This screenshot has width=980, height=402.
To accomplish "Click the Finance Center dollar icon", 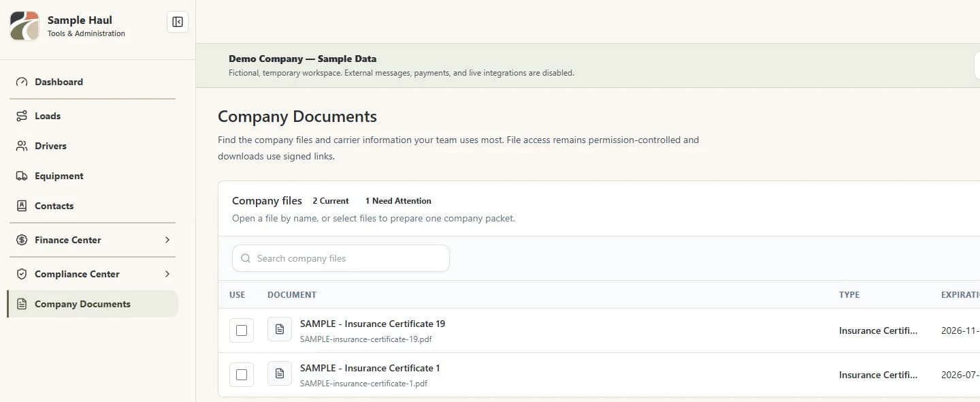I will 22,240.
